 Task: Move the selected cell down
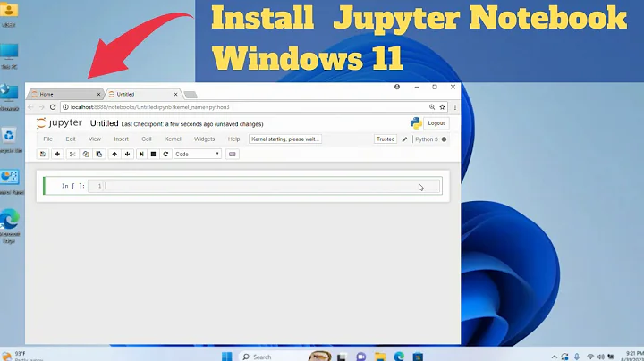click(x=128, y=155)
